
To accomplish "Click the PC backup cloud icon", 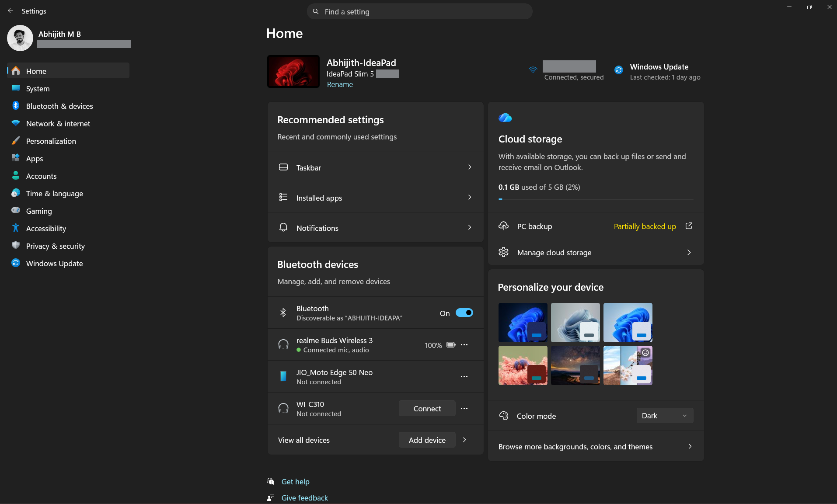I will click(x=503, y=226).
